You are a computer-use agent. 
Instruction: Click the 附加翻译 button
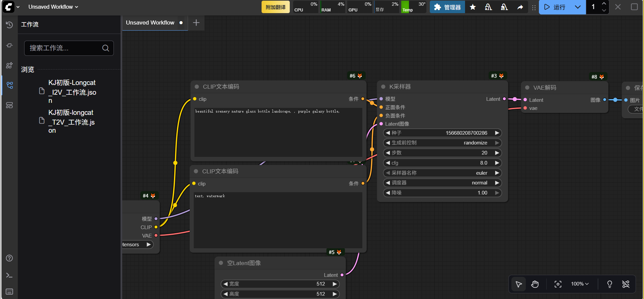pos(275,7)
